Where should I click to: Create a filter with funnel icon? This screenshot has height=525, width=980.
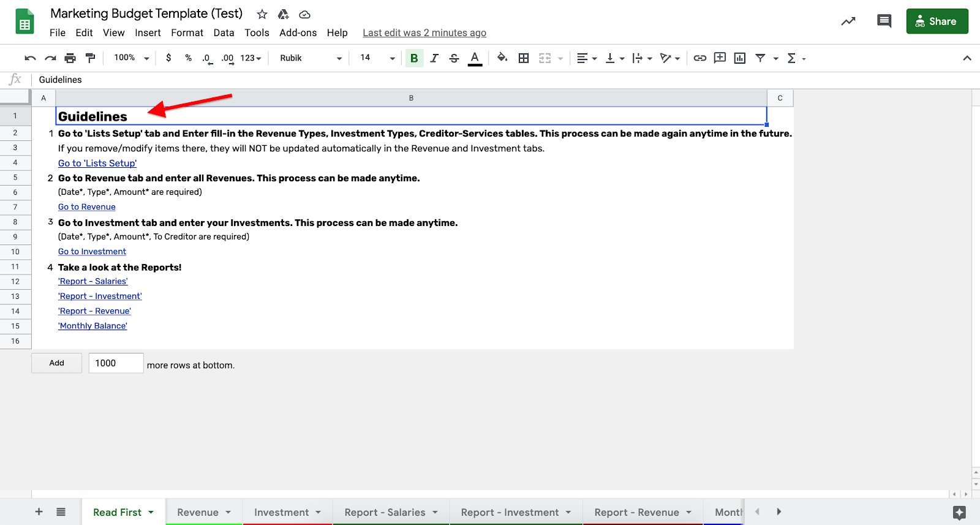(x=760, y=58)
